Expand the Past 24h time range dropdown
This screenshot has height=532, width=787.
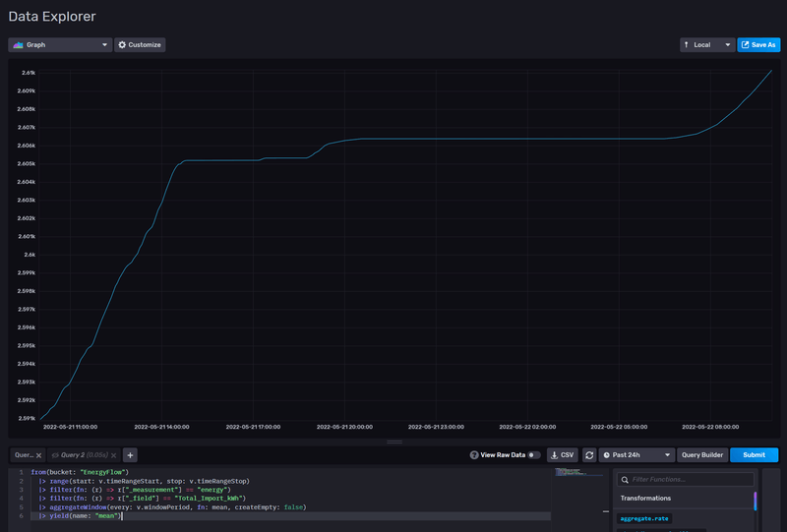tap(637, 455)
